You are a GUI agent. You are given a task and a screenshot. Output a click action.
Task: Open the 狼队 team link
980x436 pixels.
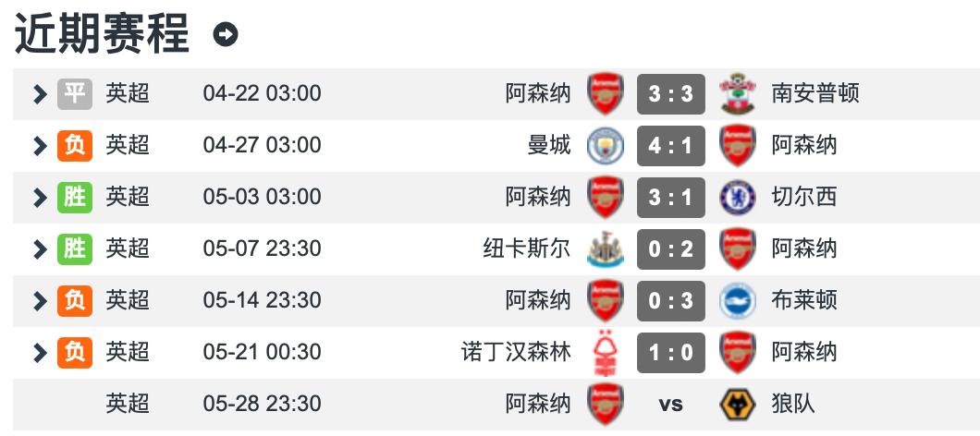tap(793, 404)
